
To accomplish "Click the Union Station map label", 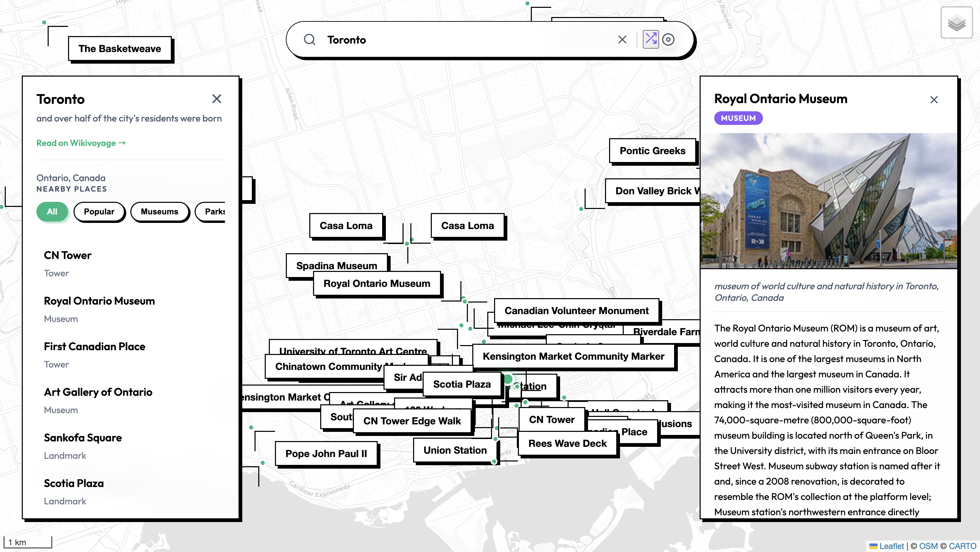I will pos(454,450).
